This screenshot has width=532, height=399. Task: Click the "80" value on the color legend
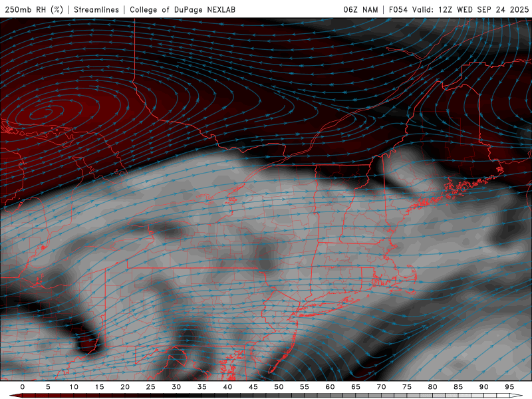tap(433, 387)
